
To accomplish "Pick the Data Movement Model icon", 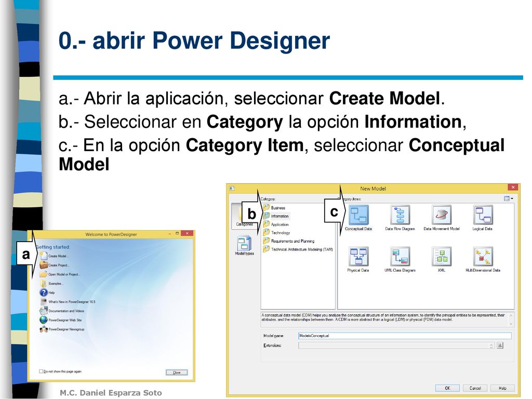I will pyautogui.click(x=442, y=215).
